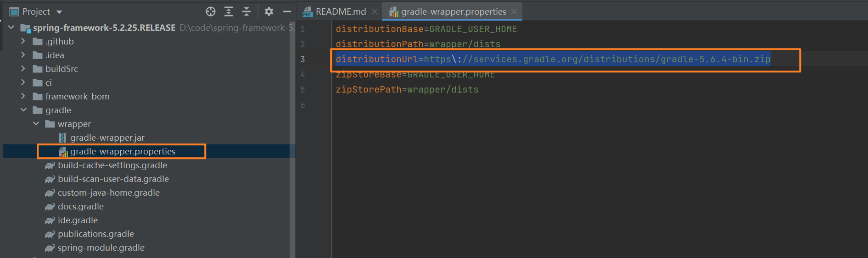
Task: Open build-cache-settings.gradle file
Action: 112,165
